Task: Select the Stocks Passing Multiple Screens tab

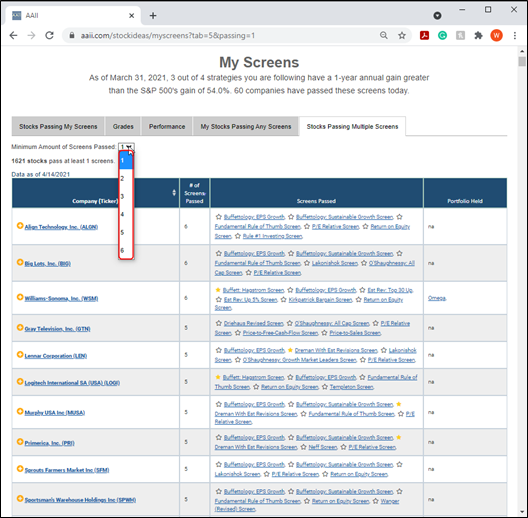Action: pos(352,126)
